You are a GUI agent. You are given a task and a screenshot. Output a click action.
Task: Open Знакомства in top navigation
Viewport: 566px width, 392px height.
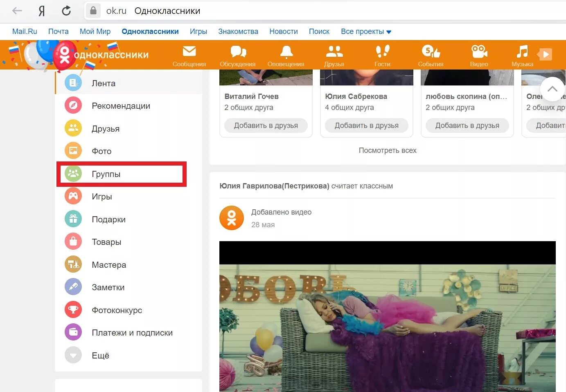[x=238, y=31]
